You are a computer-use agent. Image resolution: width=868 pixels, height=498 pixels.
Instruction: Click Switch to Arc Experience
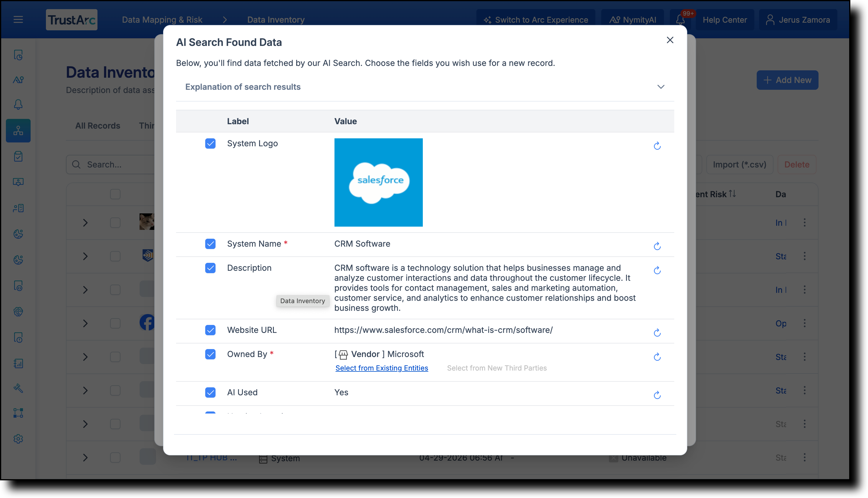click(536, 20)
